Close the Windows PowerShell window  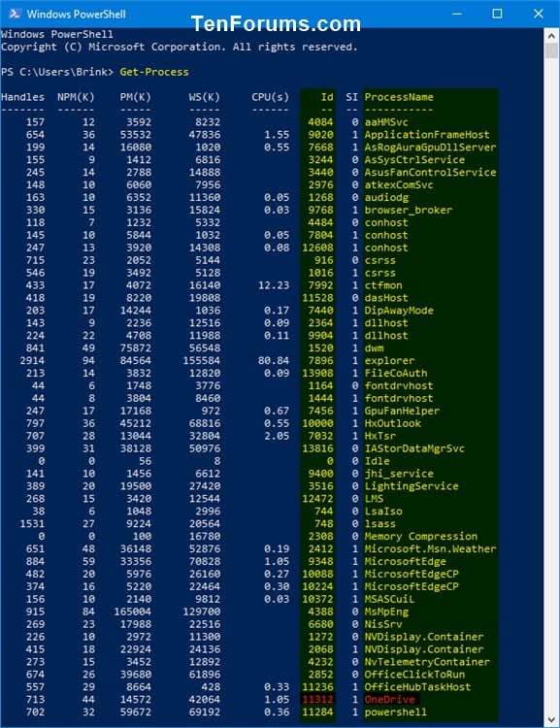(x=539, y=14)
